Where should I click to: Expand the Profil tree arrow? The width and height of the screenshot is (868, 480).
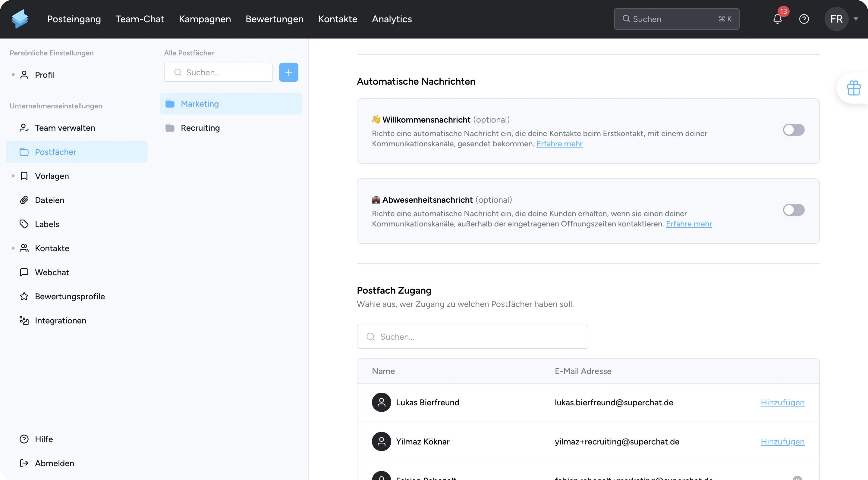point(13,75)
